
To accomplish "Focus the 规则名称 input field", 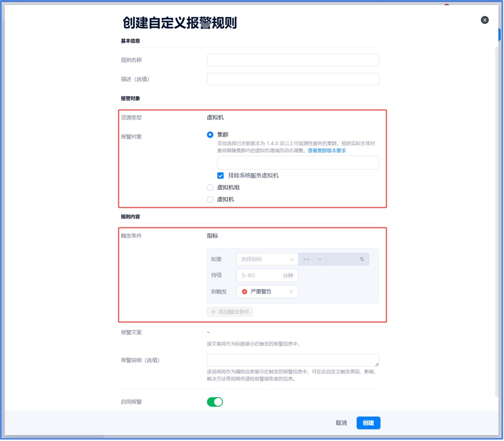I will point(293,60).
